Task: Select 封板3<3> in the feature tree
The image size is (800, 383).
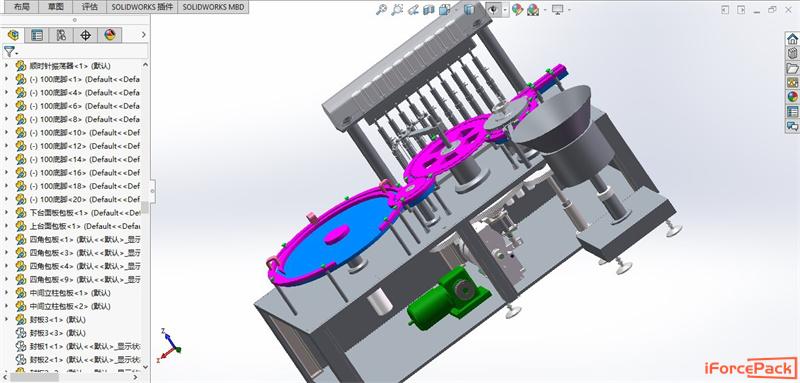Action: tap(57, 333)
